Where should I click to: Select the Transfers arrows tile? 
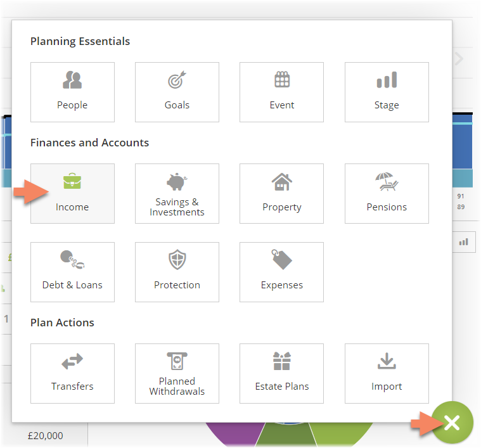coord(72,373)
